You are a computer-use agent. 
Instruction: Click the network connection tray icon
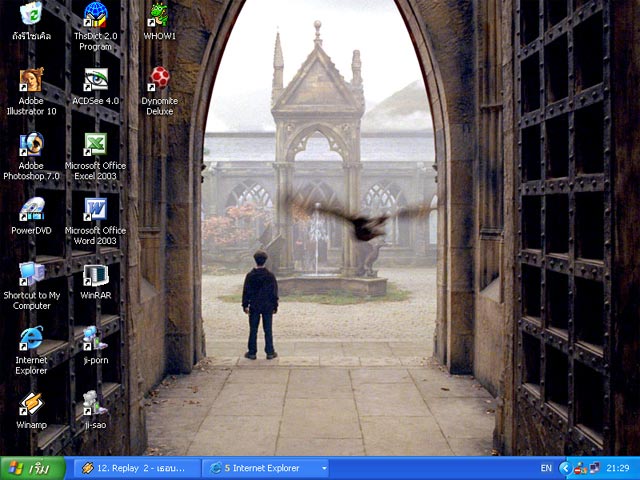(x=595, y=468)
